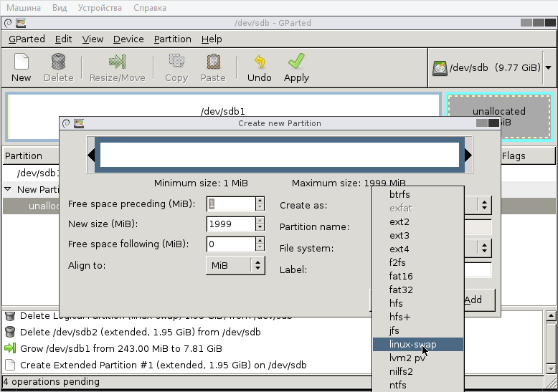
Task: Click right black arrow handle of partition size bar
Action: pos(468,155)
